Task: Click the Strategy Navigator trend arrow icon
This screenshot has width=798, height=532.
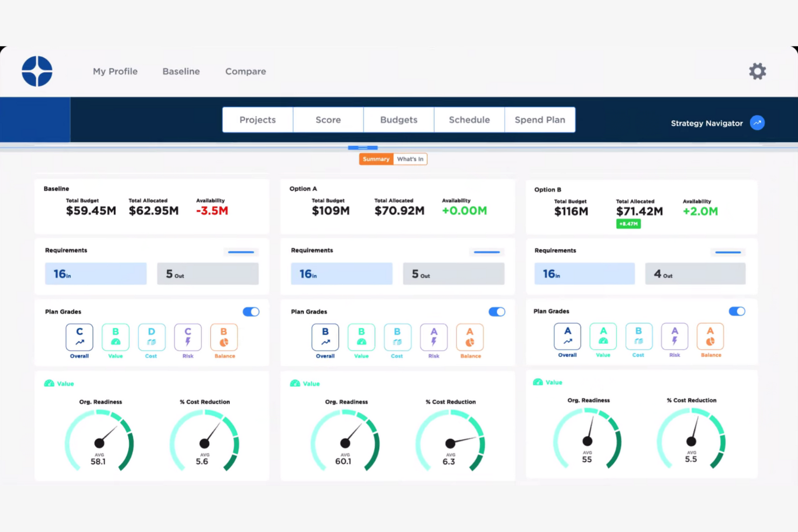Action: (757, 123)
